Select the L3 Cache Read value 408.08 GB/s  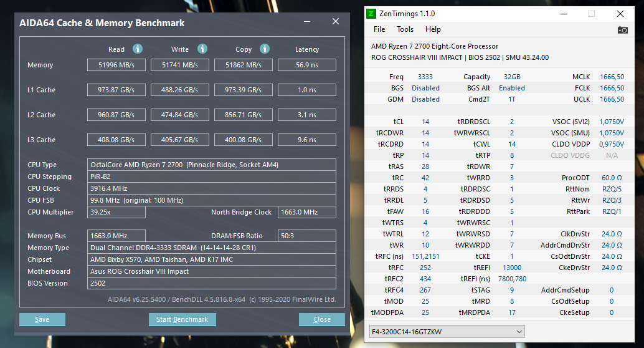[x=116, y=140]
